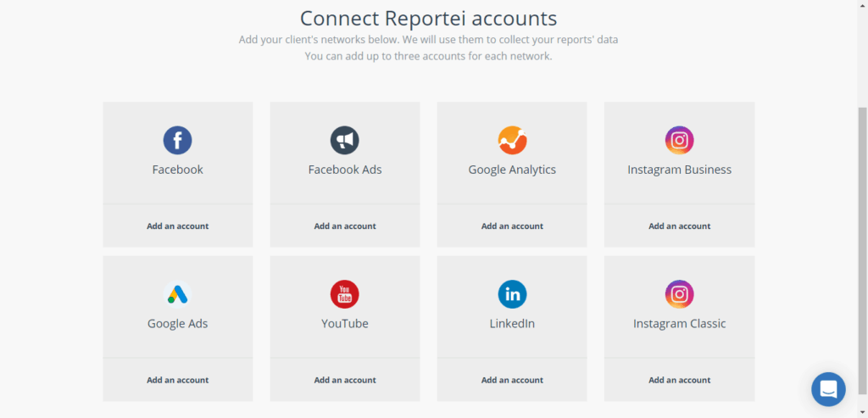
Task: Click the Facebook Ads megaphone icon
Action: pos(345,140)
